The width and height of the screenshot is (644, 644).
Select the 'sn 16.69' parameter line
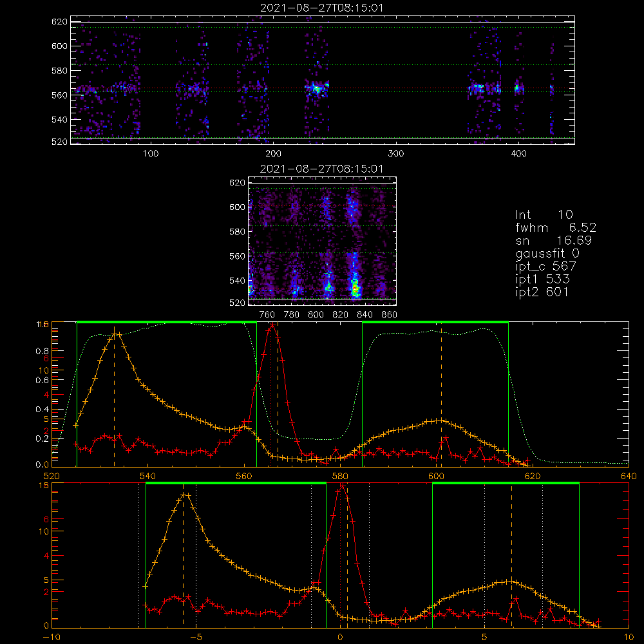(x=553, y=240)
